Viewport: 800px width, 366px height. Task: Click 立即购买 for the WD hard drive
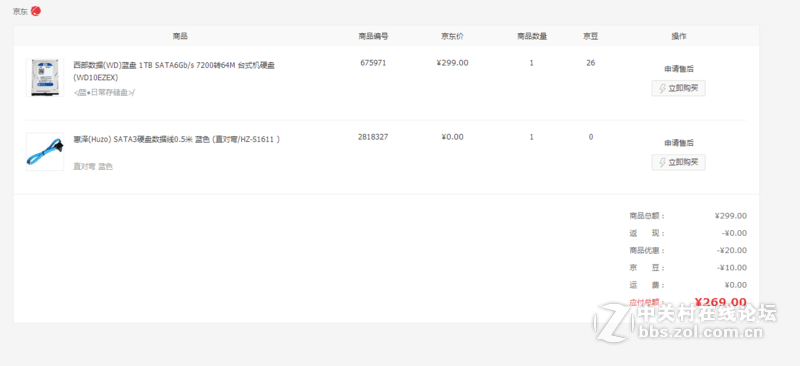679,88
